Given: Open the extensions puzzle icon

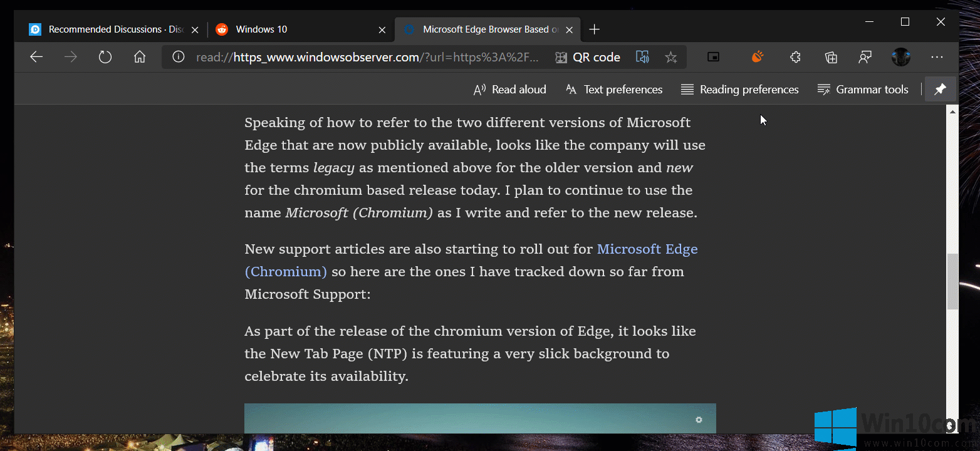Looking at the screenshot, I should pos(795,57).
